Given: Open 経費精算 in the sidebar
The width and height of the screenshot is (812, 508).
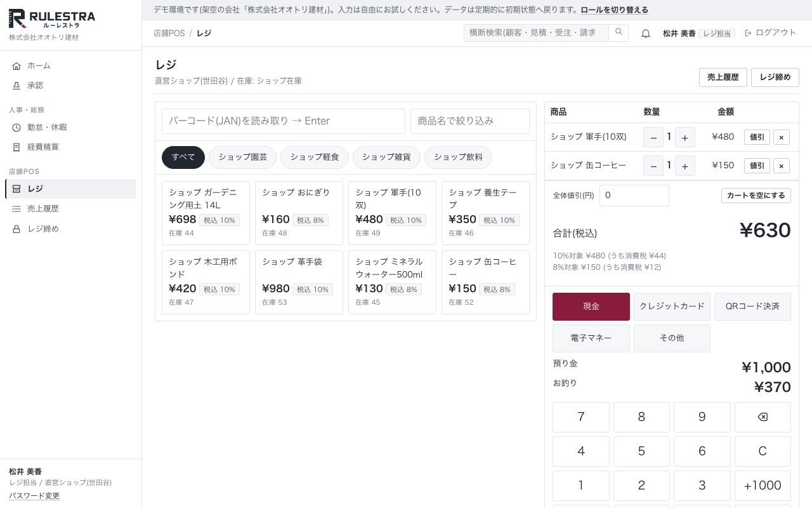Looking at the screenshot, I should tap(70, 147).
